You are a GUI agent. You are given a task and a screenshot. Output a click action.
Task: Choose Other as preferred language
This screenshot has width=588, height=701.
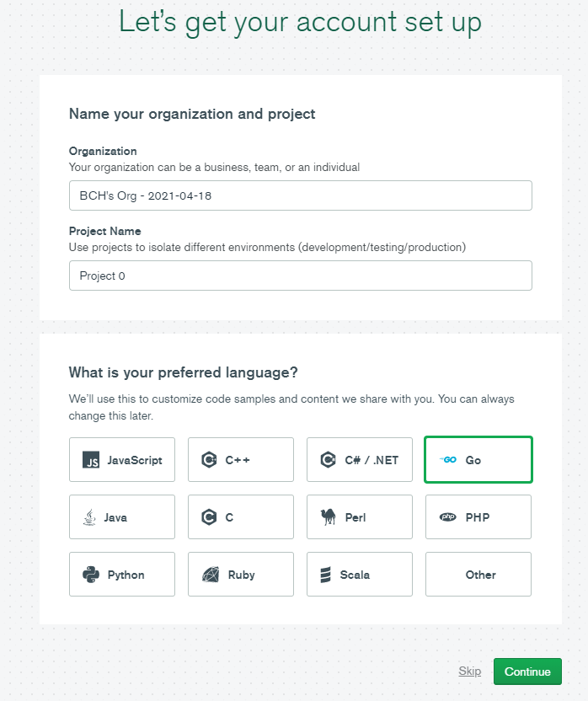point(478,574)
